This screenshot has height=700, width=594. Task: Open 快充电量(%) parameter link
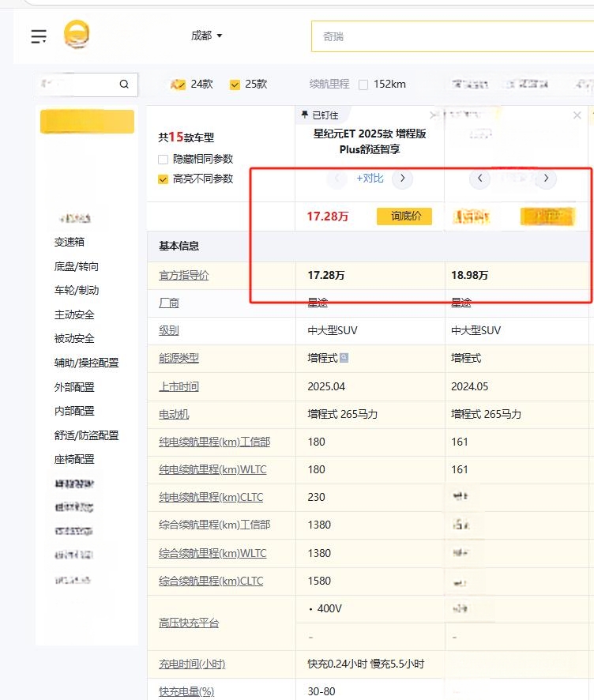tap(186, 692)
